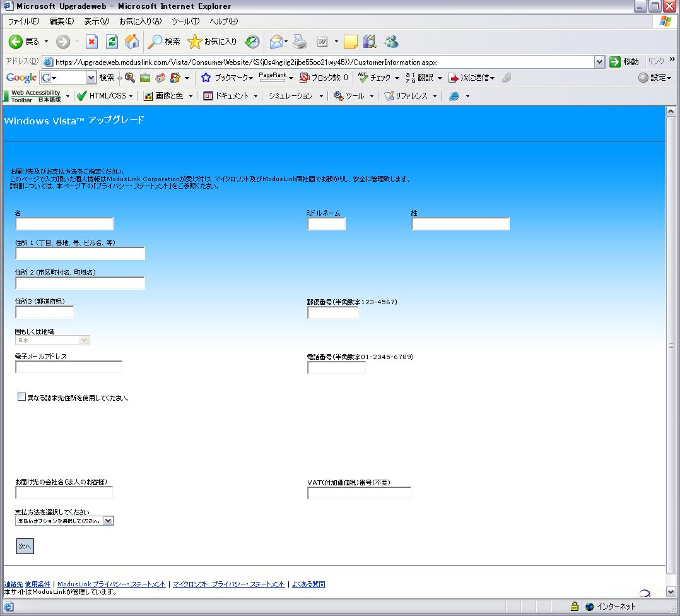This screenshot has width=680, height=616.
Task: Open the Search (検索) magnifier button
Action: [163, 42]
